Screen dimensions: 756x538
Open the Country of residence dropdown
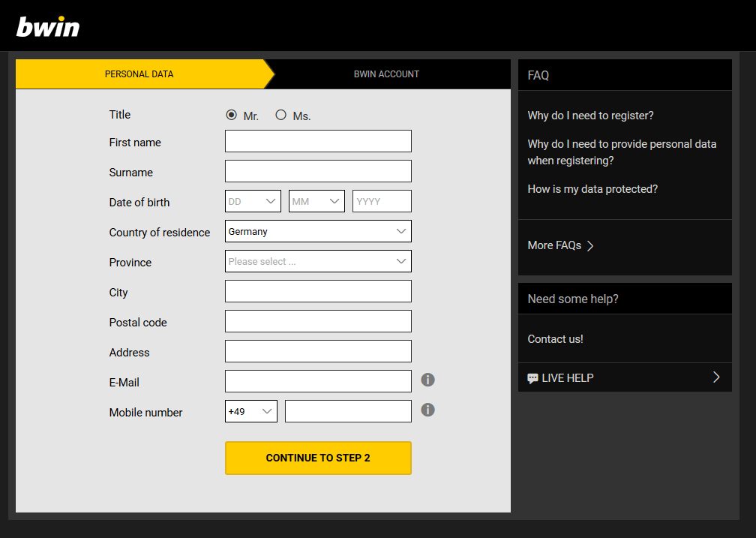318,231
